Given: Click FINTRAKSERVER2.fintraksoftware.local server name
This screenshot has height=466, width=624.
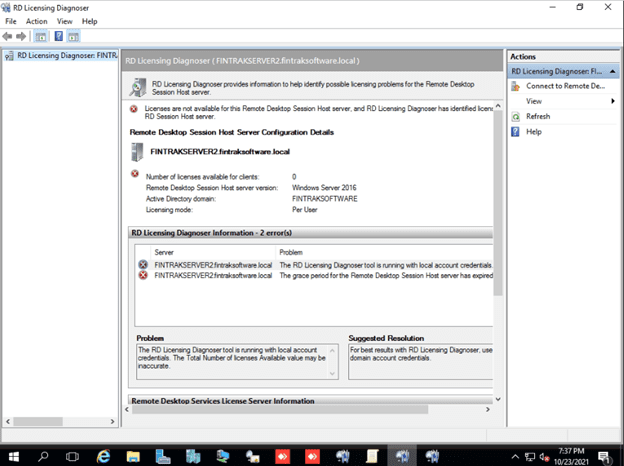Looking at the screenshot, I should pos(220,152).
